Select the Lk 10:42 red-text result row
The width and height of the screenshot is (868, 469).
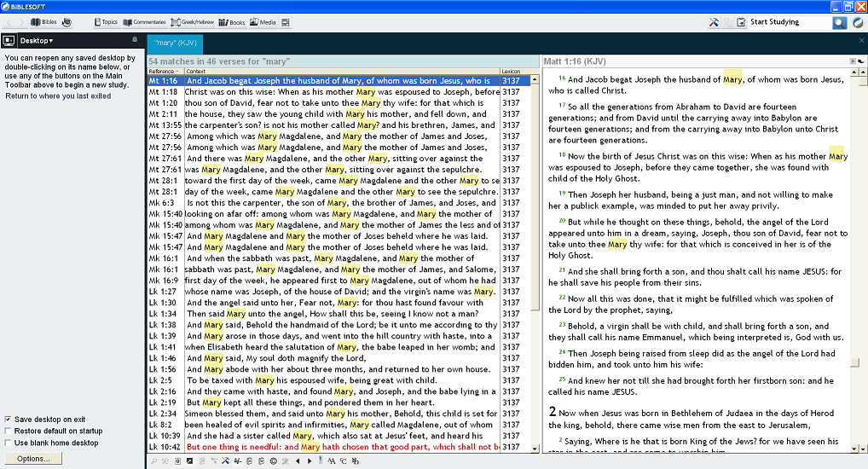pyautogui.click(x=338, y=447)
